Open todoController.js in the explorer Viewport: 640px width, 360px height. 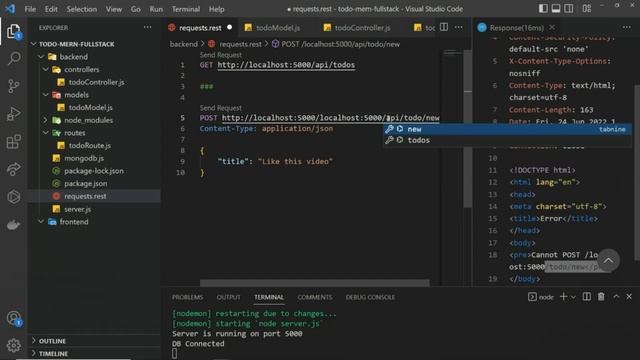coord(96,82)
